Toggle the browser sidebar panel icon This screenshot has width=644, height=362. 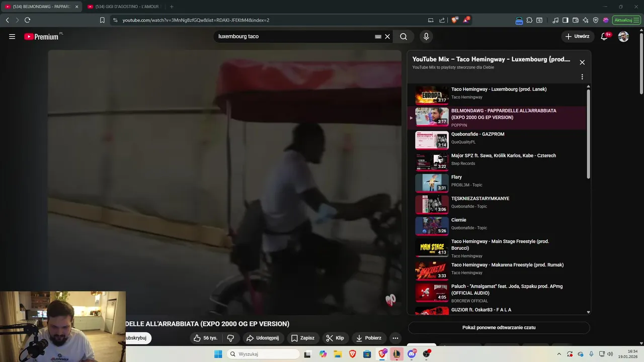(566, 20)
